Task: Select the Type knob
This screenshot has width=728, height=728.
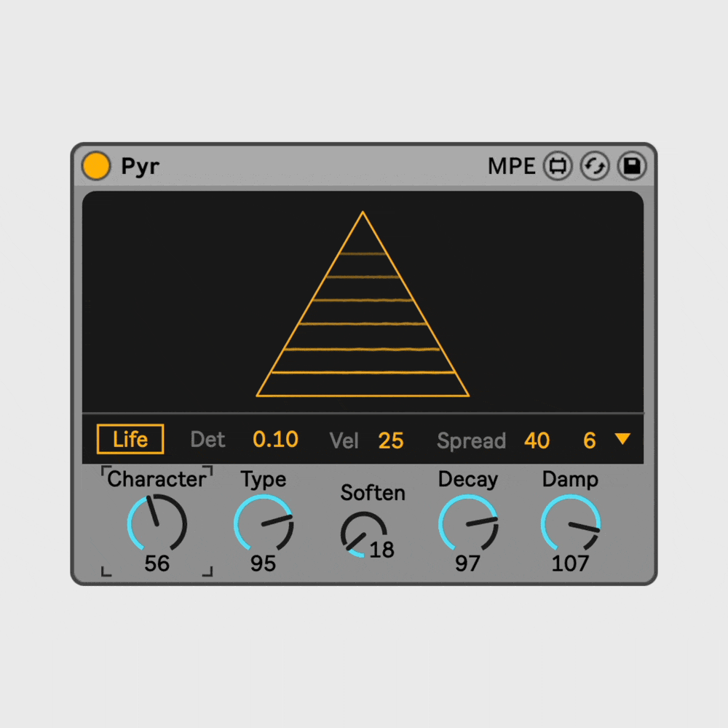Action: [263, 526]
